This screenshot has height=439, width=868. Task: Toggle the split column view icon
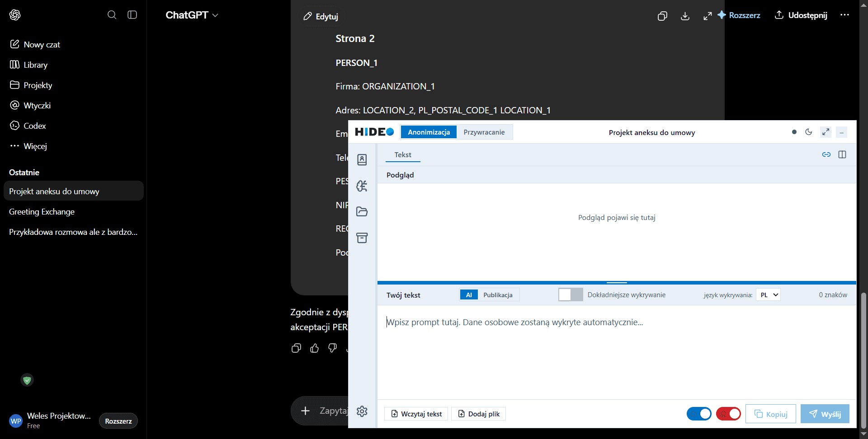click(x=842, y=154)
